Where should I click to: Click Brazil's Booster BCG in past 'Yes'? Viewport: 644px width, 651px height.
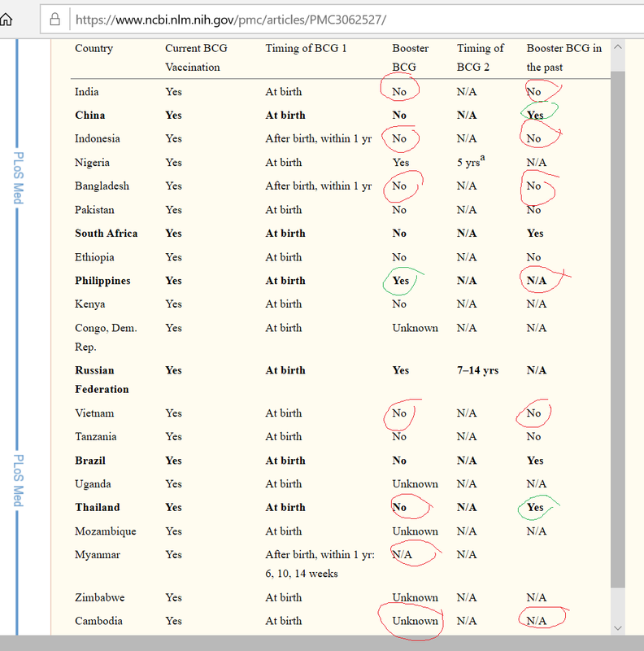(x=535, y=461)
